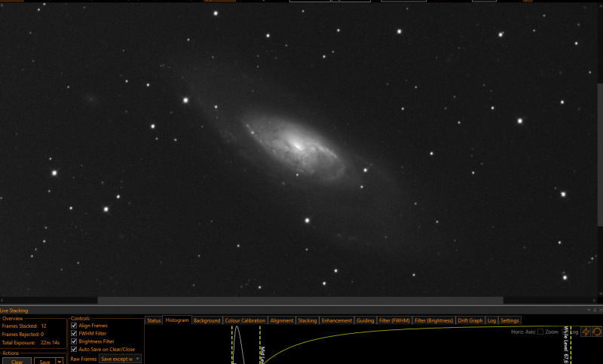
Task: Uncheck the Brightness Filter option
Action: point(74,341)
